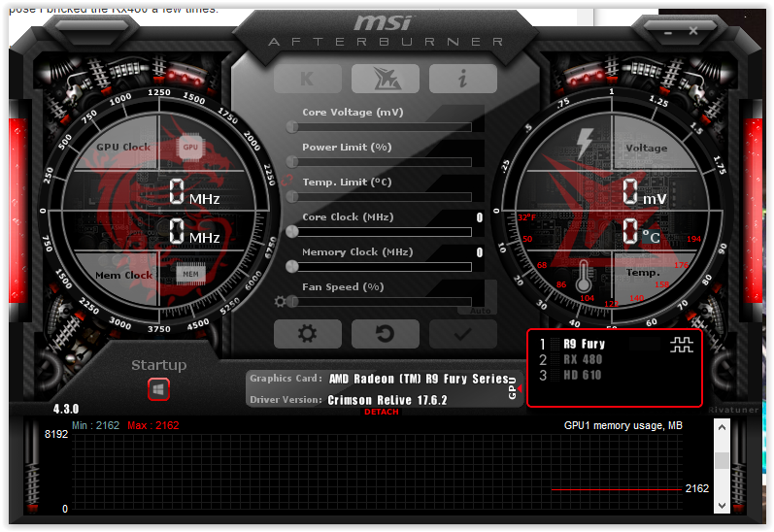Click the sync icon next to R9 Fury

point(681,345)
